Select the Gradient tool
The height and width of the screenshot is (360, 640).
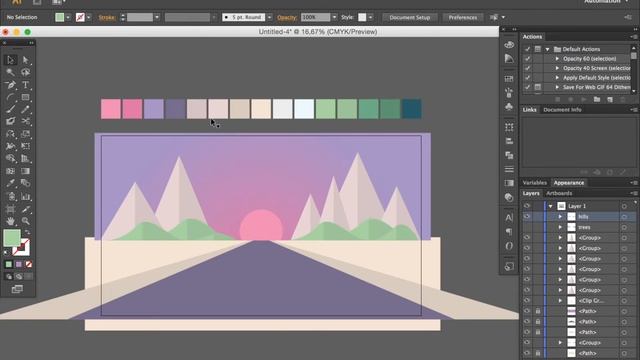(x=26, y=171)
